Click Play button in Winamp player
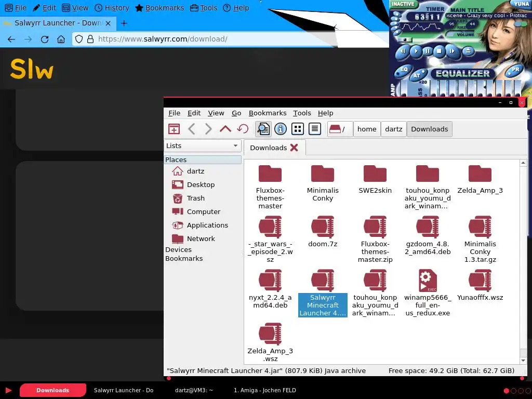Viewport: 532px width, 399px height. coord(416,51)
